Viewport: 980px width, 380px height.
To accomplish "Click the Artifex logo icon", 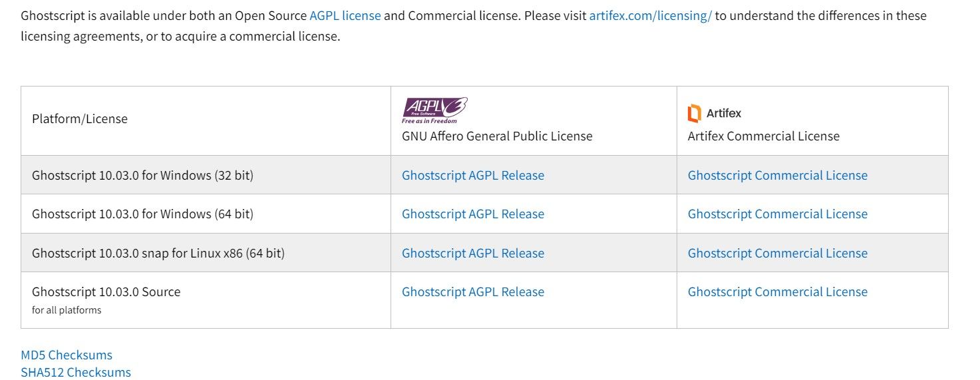I will tap(694, 114).
